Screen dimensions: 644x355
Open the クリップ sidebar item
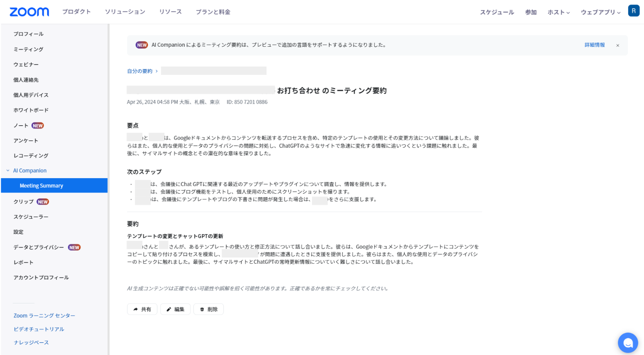tap(23, 202)
